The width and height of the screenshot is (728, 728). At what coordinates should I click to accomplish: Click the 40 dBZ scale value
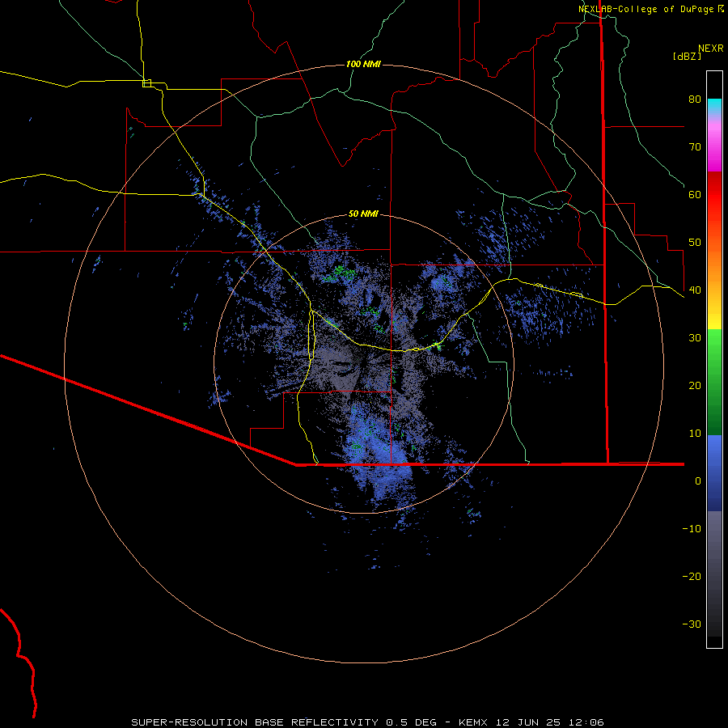695,290
